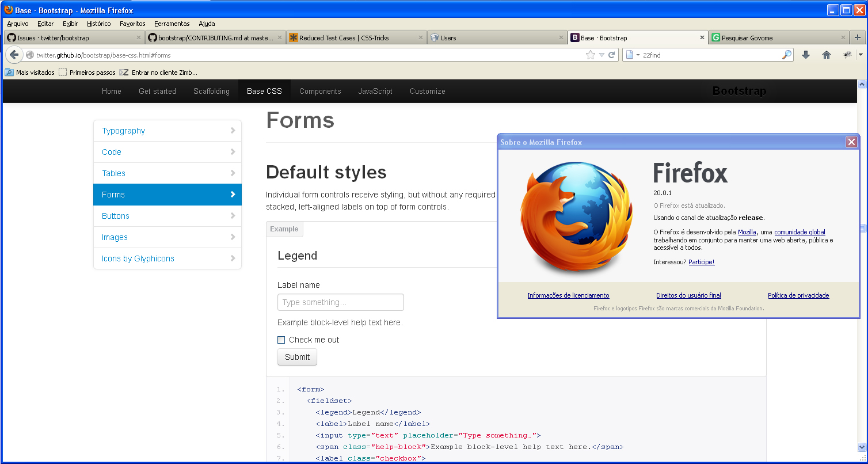Open the Arquivo menu
The width and height of the screenshot is (868, 464).
pos(18,24)
